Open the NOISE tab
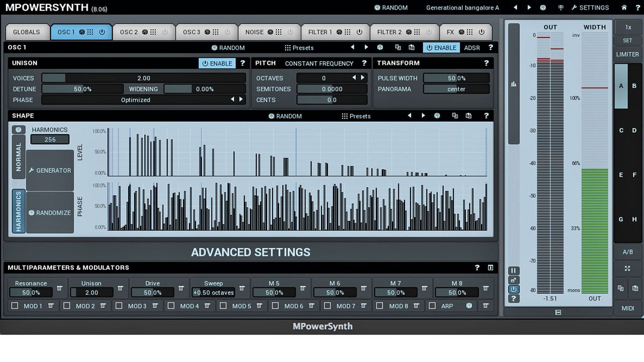 pos(269,32)
